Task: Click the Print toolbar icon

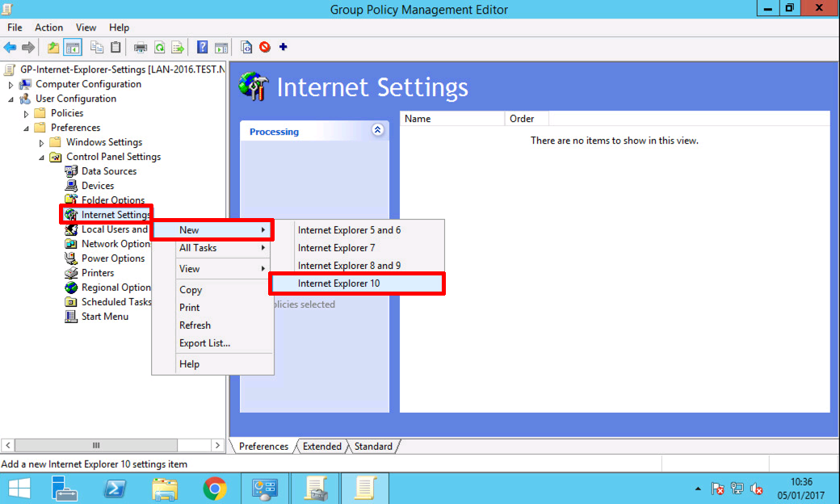Action: [141, 47]
